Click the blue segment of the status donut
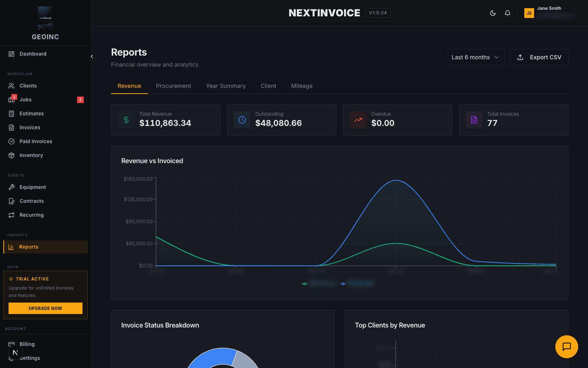This screenshot has width=588, height=368. [x=210, y=357]
